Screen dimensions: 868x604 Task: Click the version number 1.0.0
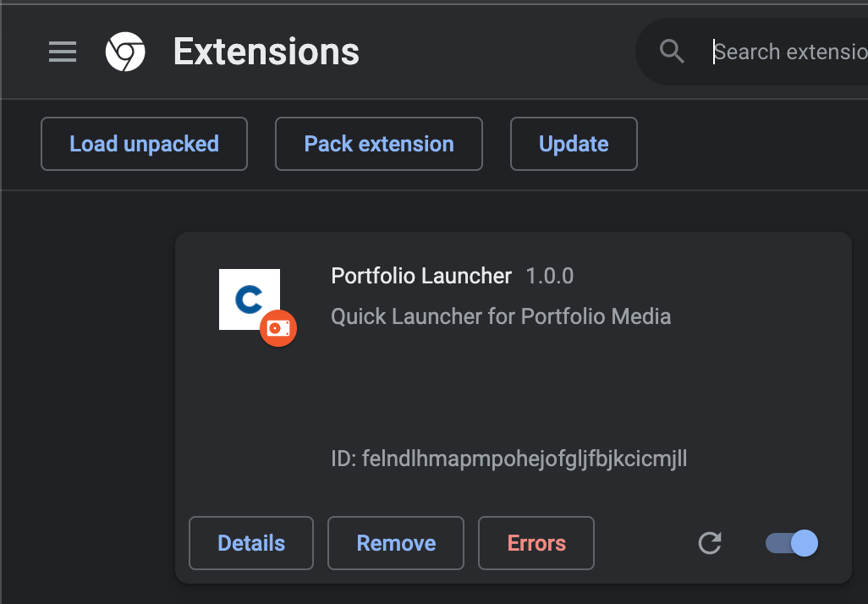550,276
